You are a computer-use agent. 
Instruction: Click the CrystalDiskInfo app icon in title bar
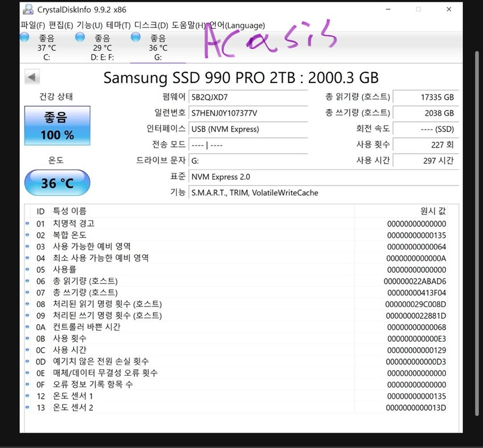[28, 9]
